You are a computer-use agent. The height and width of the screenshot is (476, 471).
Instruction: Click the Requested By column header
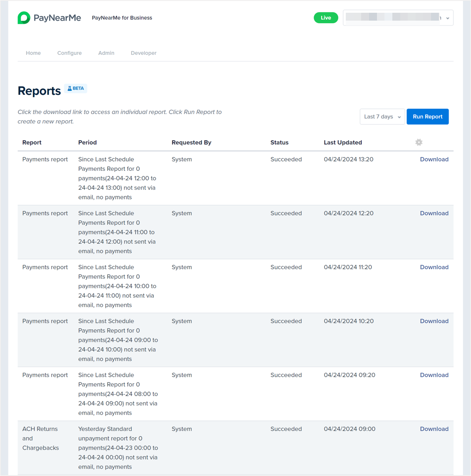pos(191,142)
